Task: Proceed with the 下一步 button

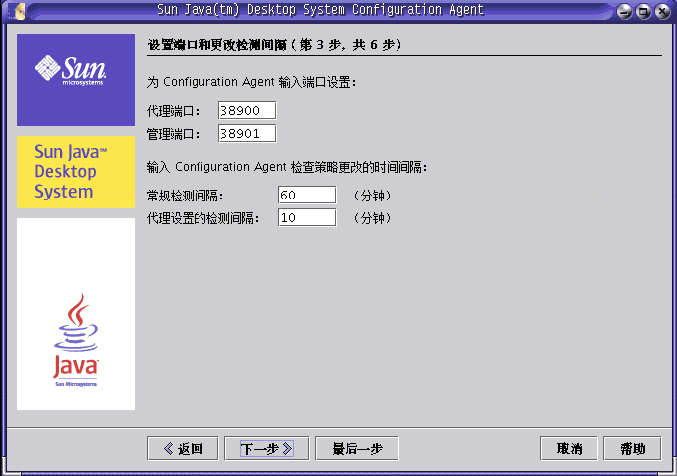Action: point(267,449)
